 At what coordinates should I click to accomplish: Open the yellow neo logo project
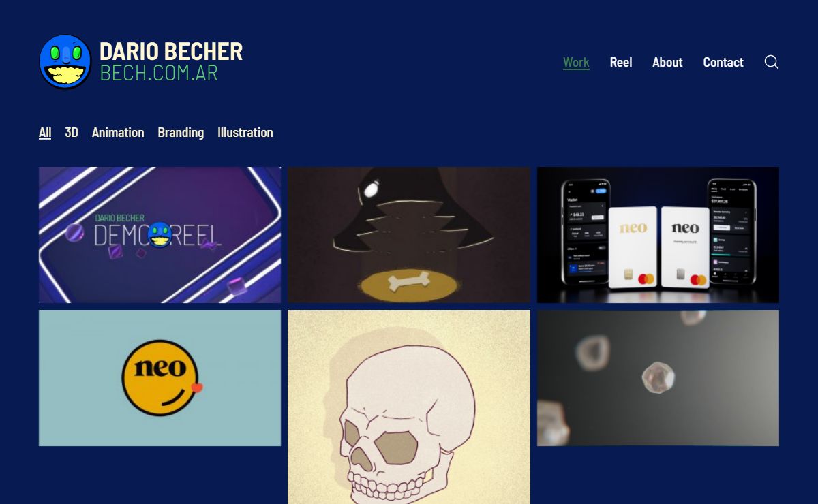[160, 378]
